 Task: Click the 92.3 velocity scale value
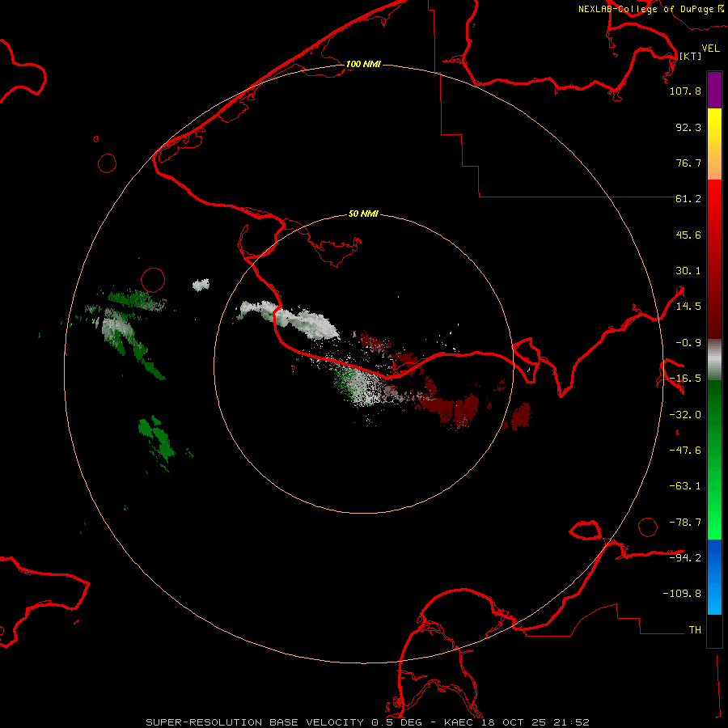pos(688,127)
